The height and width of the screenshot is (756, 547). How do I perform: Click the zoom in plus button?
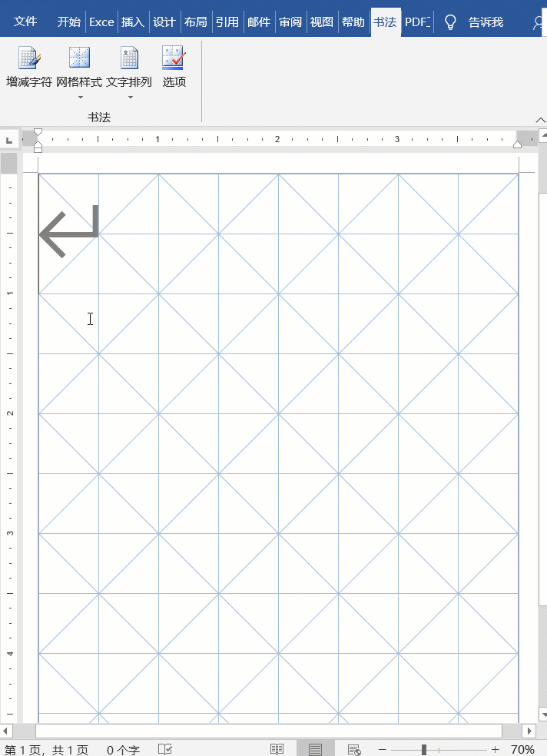click(x=495, y=749)
